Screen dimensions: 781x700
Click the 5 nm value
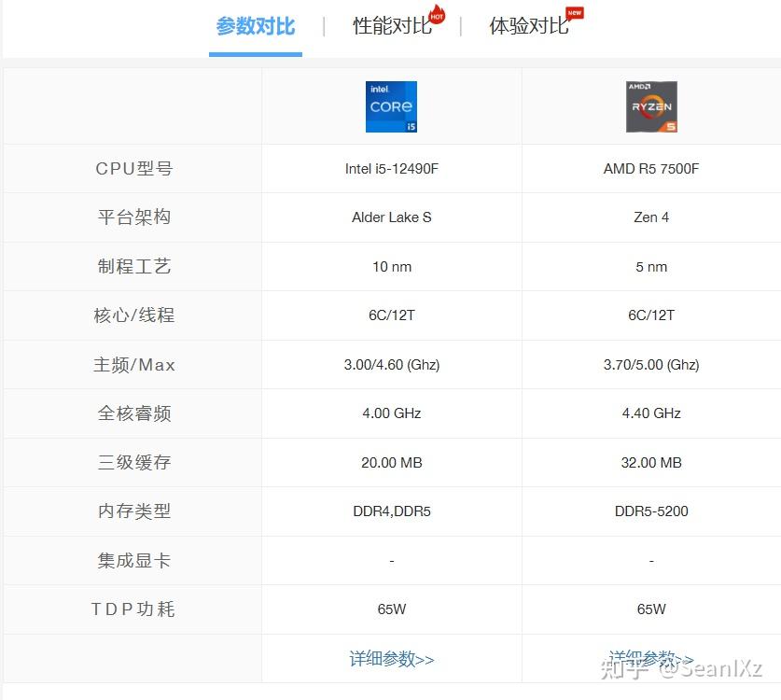[651, 267]
